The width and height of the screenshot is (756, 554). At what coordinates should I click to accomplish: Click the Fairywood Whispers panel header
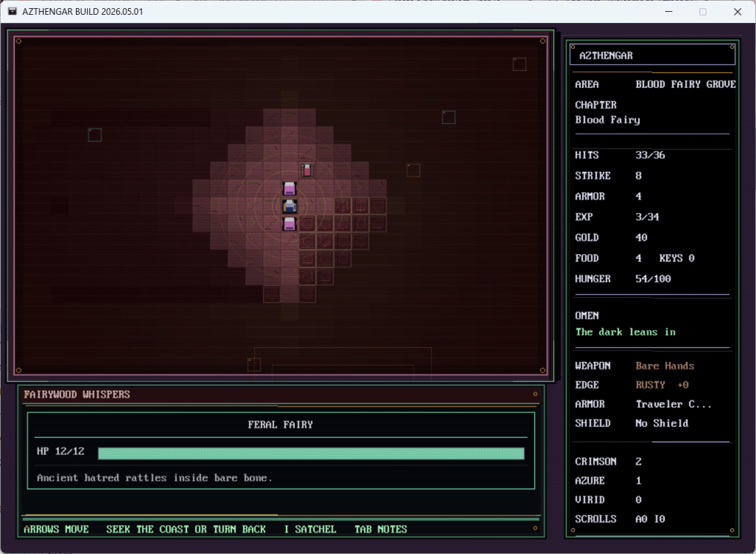77,394
